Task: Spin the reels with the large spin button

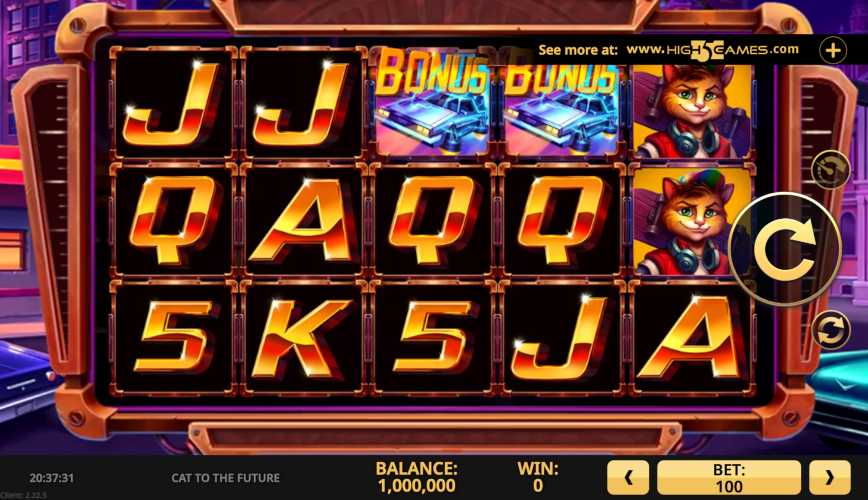Action: click(x=785, y=249)
